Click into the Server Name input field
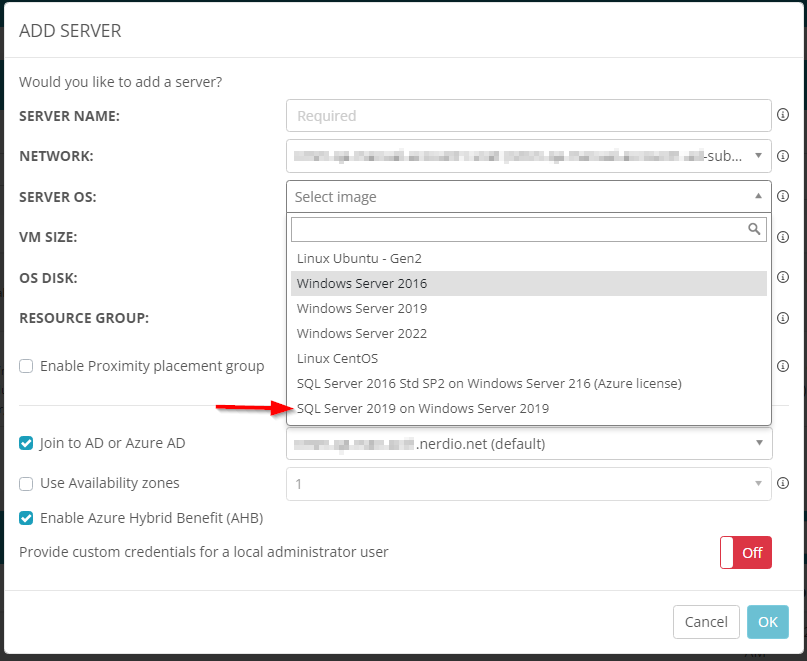The image size is (807, 661). [x=528, y=116]
